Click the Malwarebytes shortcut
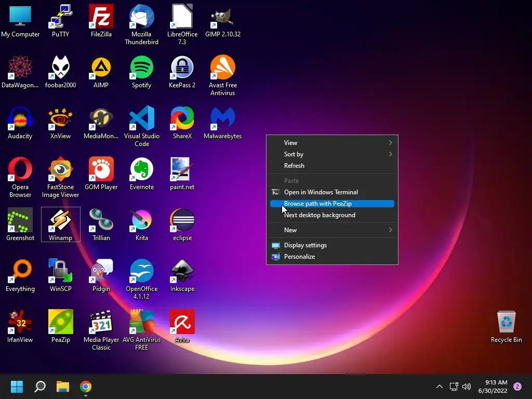532x399 pixels. 222,123
